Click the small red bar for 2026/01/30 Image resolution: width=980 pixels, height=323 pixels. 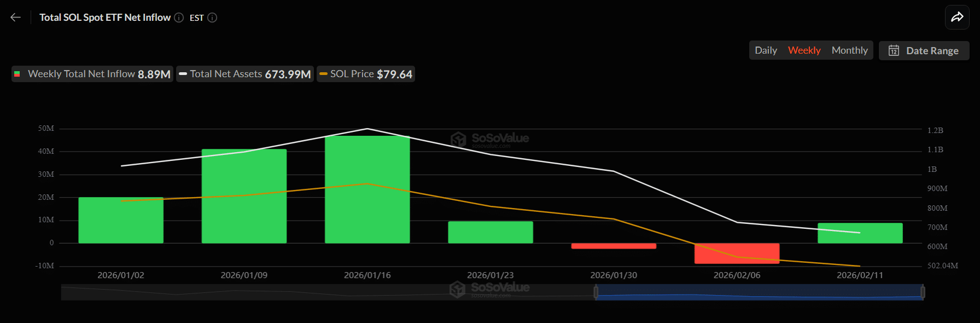point(614,246)
